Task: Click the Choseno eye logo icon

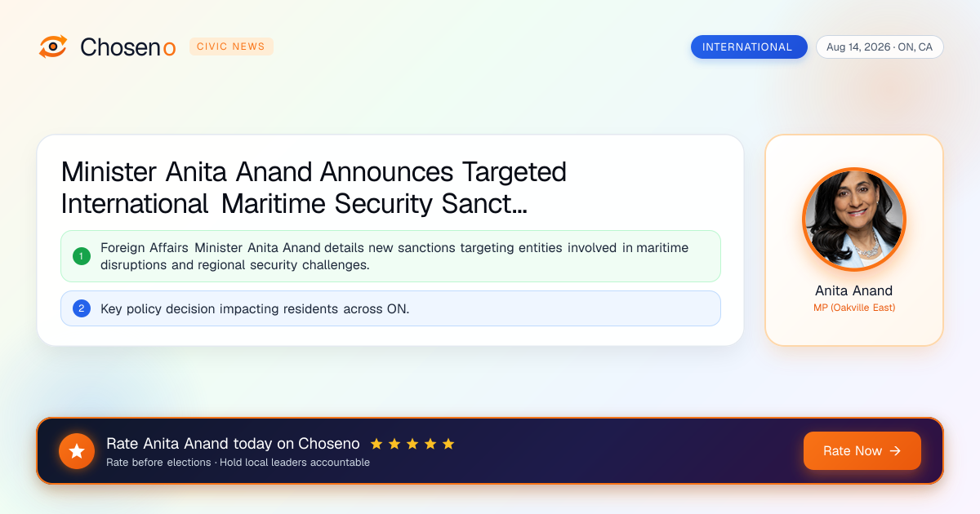Action: 53,47
